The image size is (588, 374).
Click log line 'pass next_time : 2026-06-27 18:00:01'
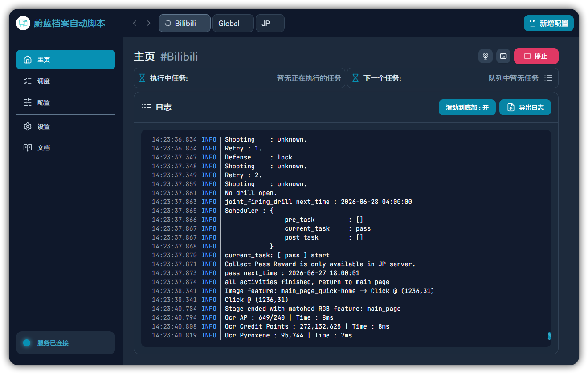click(292, 273)
